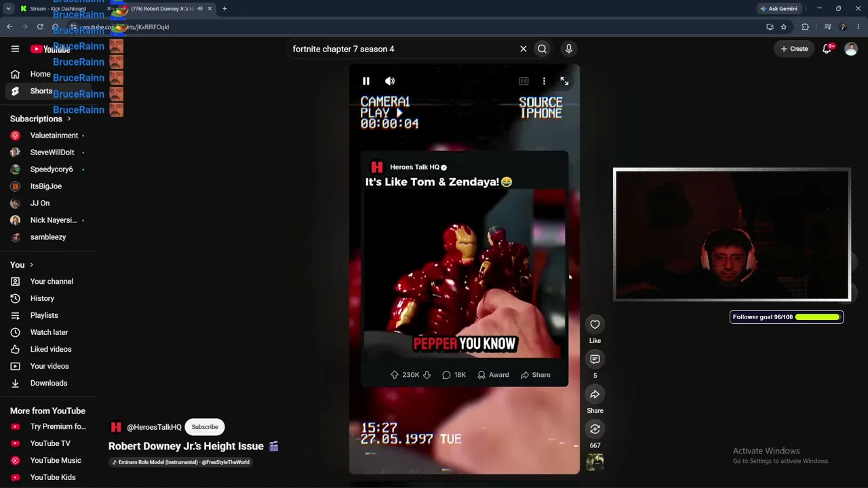The width and height of the screenshot is (868, 488).
Task: Open the Create menu
Action: click(x=794, y=49)
